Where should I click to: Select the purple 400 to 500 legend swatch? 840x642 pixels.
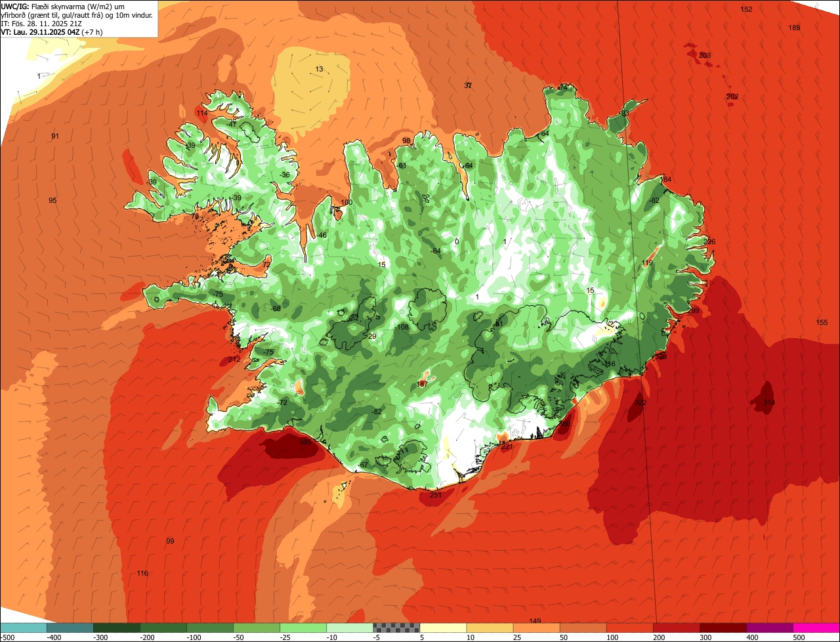point(769,628)
